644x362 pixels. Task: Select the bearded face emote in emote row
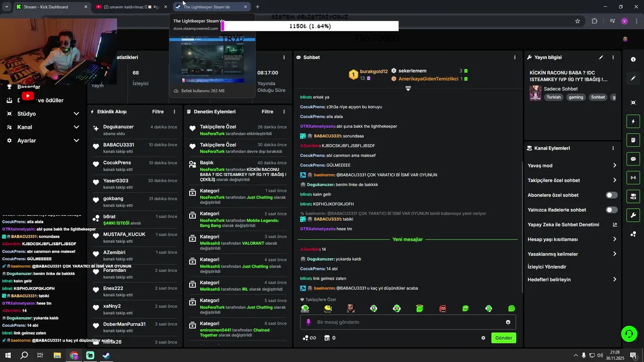tap(351, 308)
